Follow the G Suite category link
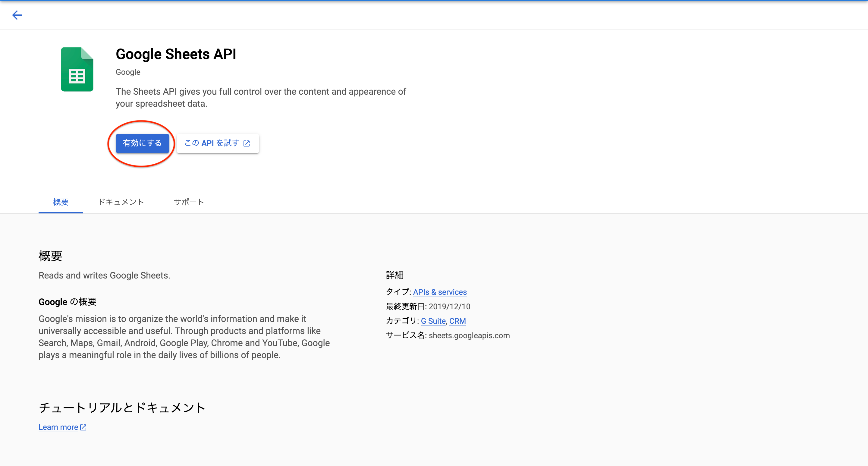868x466 pixels. [x=433, y=321]
